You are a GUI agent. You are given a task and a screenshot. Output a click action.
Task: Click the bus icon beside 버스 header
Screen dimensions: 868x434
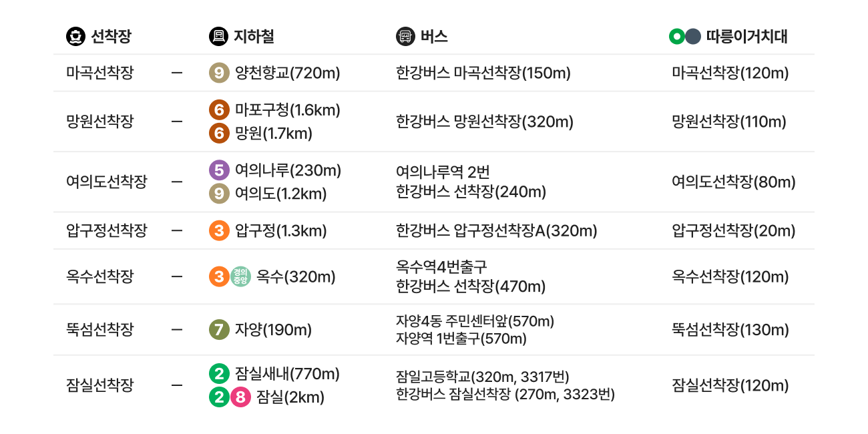point(405,37)
